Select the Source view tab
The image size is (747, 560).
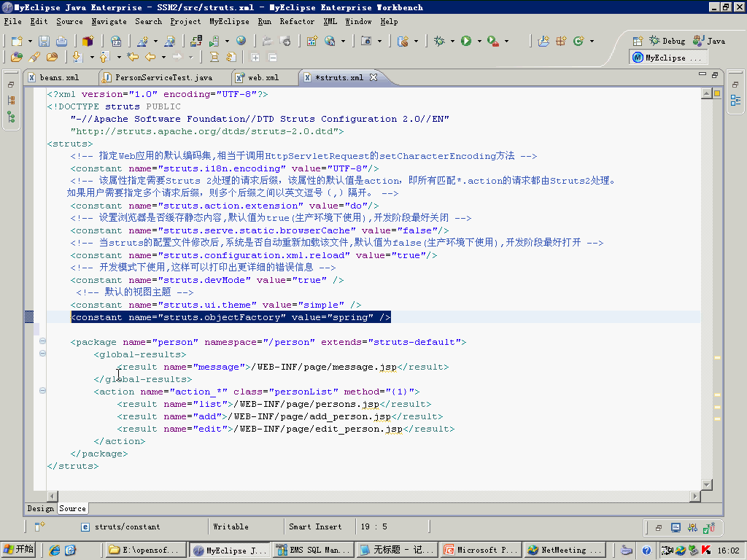72,508
